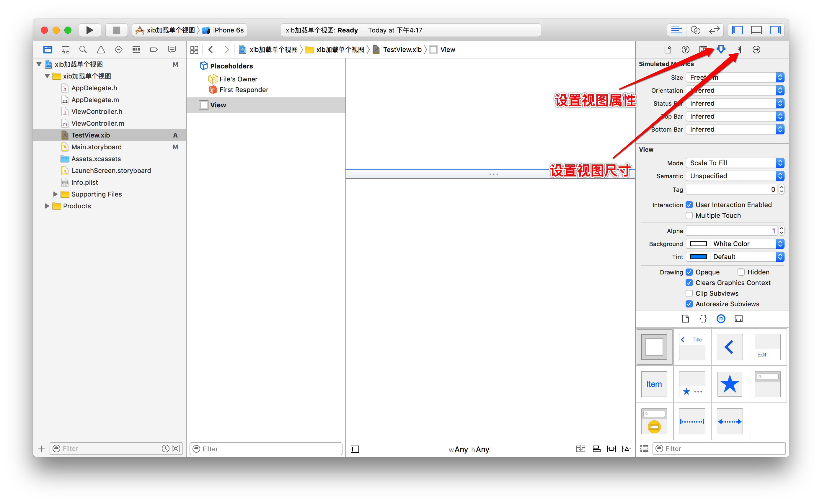Screen dimensions: 822x504
Task: Show the Assistant editor
Action: [695, 30]
